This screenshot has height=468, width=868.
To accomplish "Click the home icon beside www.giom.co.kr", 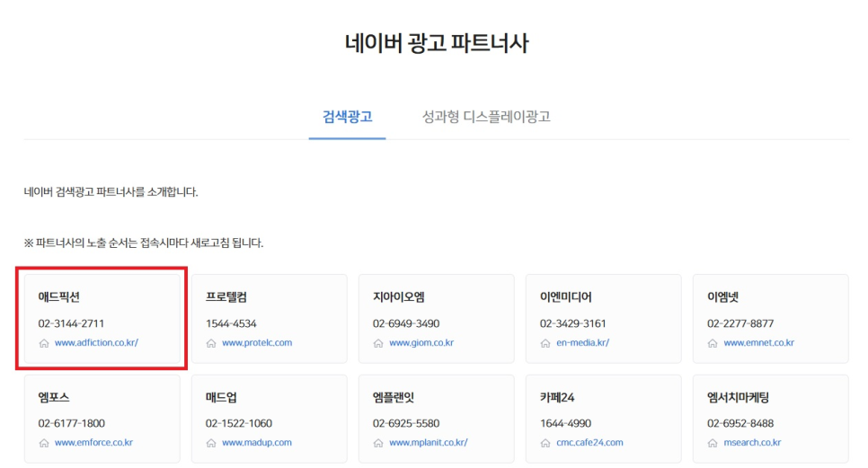I will tap(378, 343).
